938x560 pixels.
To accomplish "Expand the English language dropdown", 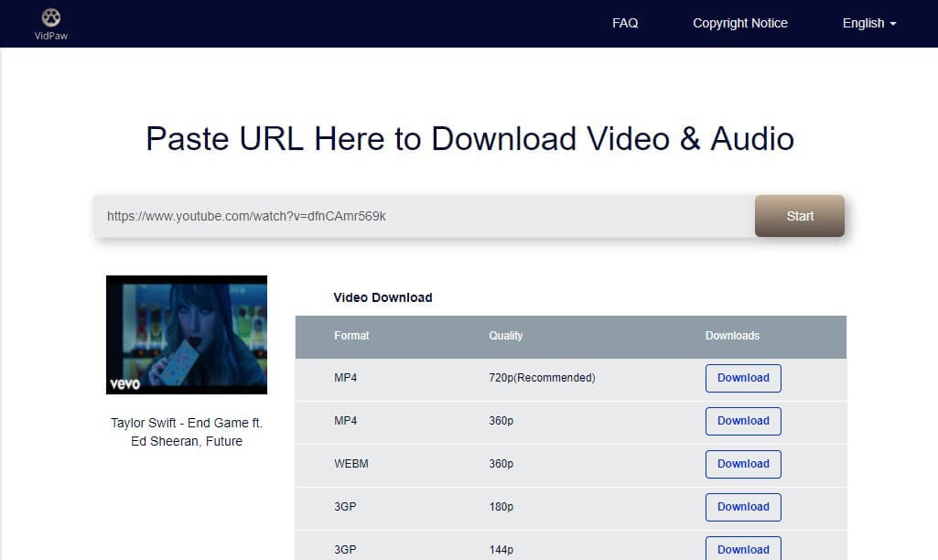I will 869,24.
